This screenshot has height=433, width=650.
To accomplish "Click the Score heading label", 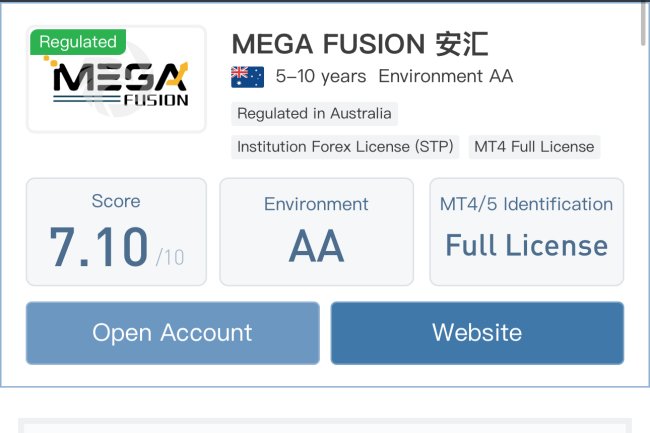I will 116,201.
